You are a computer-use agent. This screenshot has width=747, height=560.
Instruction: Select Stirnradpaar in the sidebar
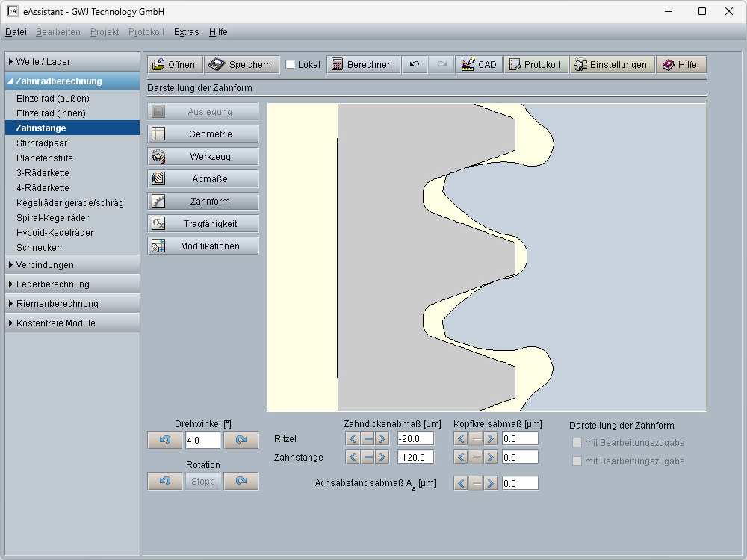[x=41, y=143]
